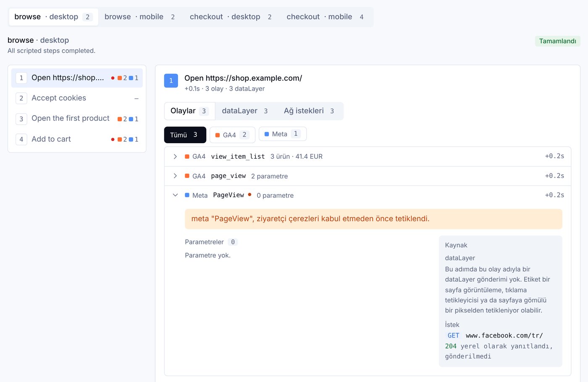Go to step Open the first product
This screenshot has width=588, height=382.
(x=77, y=119)
